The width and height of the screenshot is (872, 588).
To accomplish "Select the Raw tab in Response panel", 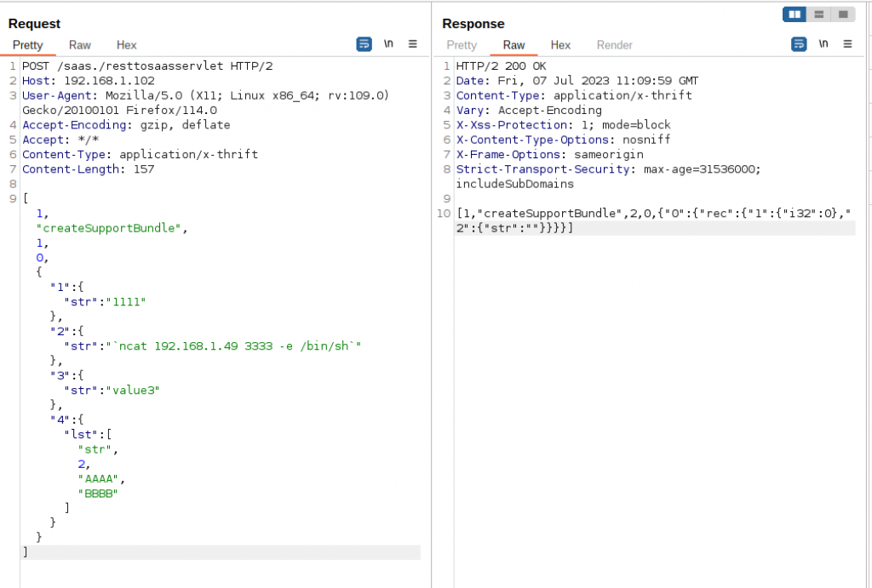I will 514,45.
